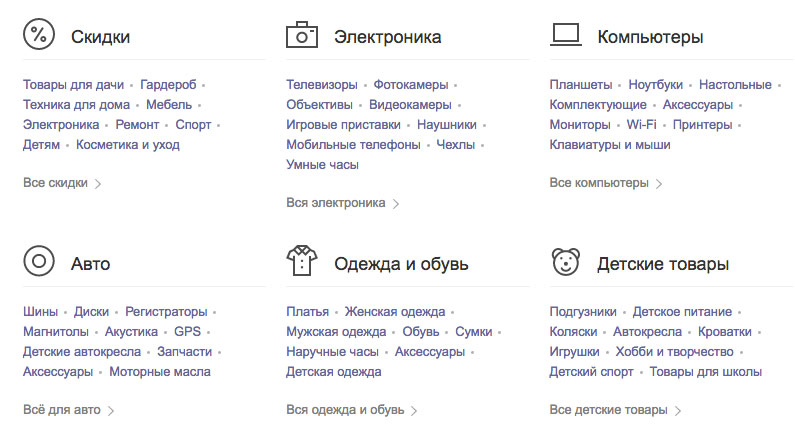Open the Компьютеры section heading
The image size is (795, 441).
tap(650, 37)
